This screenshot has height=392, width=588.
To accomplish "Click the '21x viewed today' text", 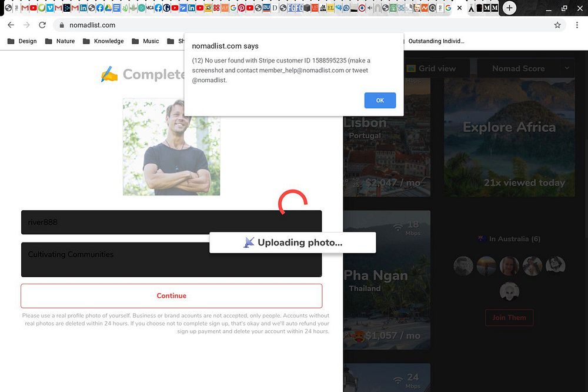I will (524, 183).
